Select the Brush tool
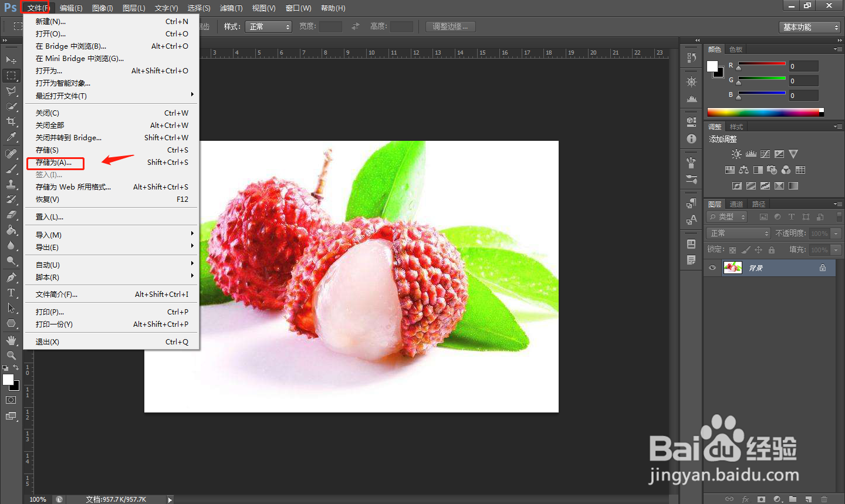Screen dimensions: 845x504 (x=11, y=169)
